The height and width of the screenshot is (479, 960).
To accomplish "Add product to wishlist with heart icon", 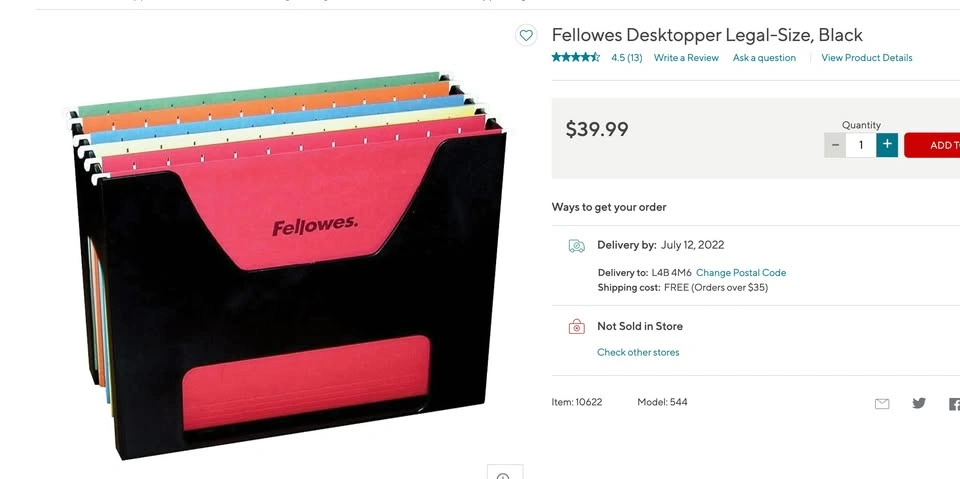I will pyautogui.click(x=526, y=36).
